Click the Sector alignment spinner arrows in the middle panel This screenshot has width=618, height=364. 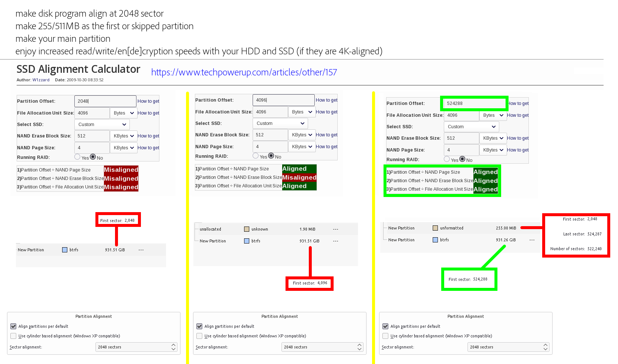[359, 347]
